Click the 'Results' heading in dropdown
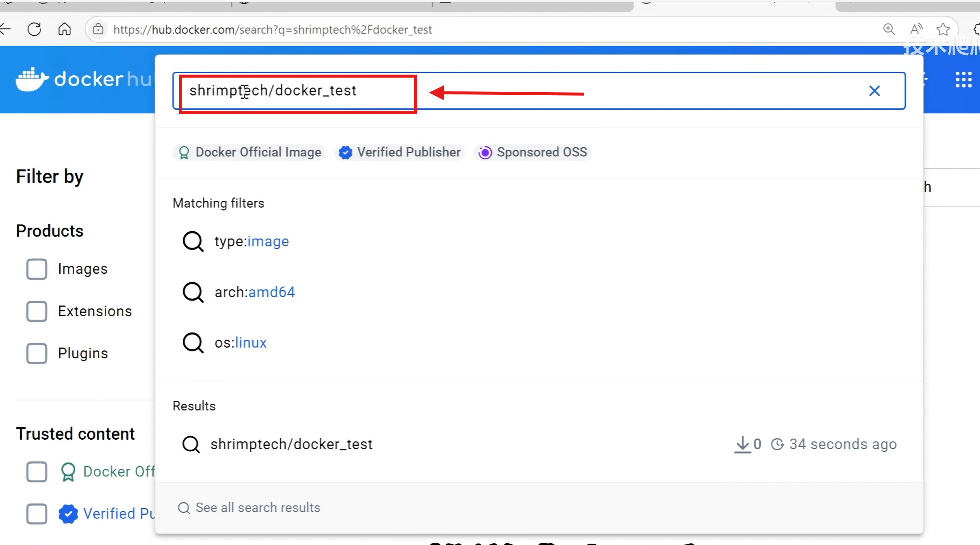The height and width of the screenshot is (545, 980). click(194, 406)
